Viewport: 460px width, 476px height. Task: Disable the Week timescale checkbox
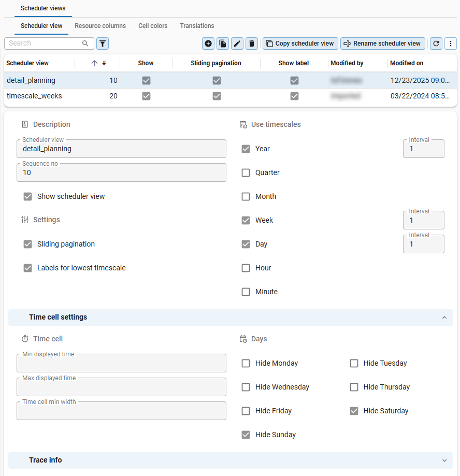(246, 220)
